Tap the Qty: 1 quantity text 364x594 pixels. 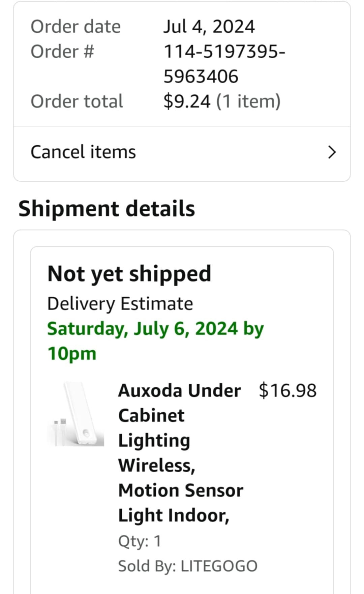(x=140, y=541)
